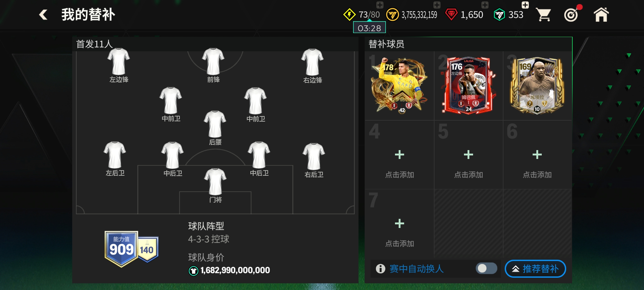Open the 4-3-3 控球 formation label
Screen dimensions: 644x290
coord(208,239)
